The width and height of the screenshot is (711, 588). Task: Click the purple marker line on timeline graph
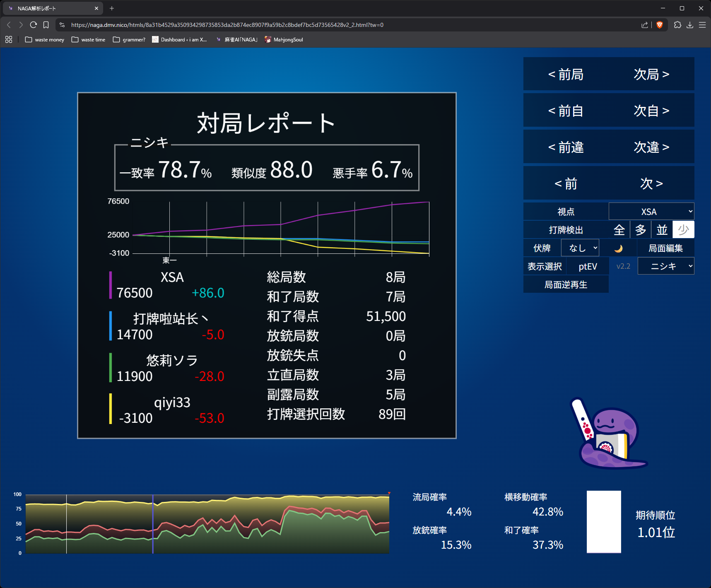click(x=153, y=524)
